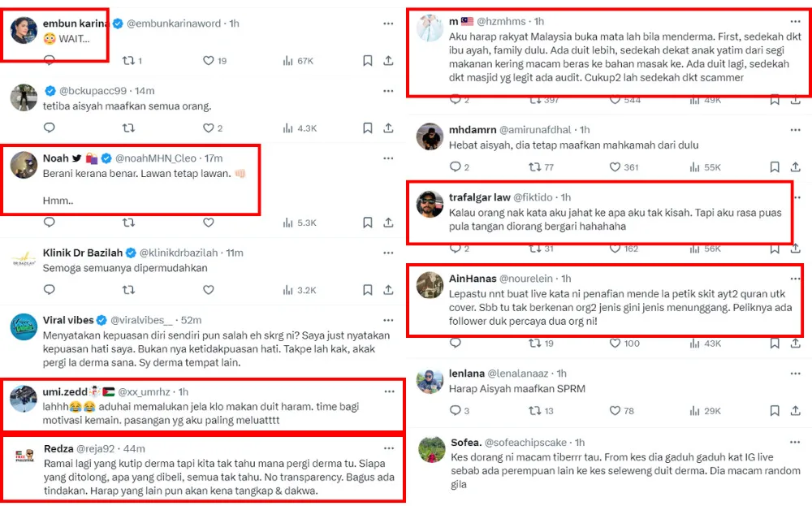This screenshot has height=506, width=812.
Task: Like embun karina's "WAIT..." tweet
Action: click(208, 61)
